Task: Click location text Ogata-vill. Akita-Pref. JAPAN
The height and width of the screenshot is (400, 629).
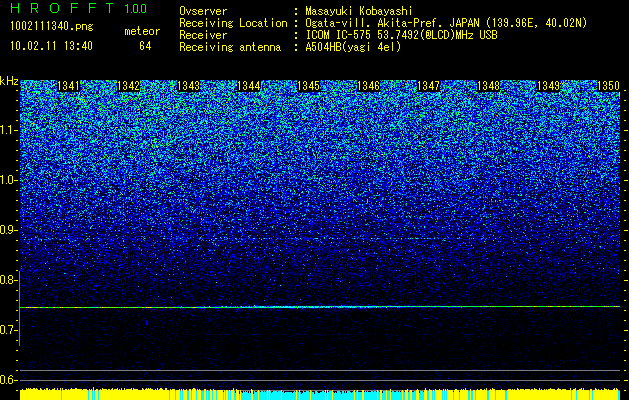Action: pyautogui.click(x=391, y=24)
